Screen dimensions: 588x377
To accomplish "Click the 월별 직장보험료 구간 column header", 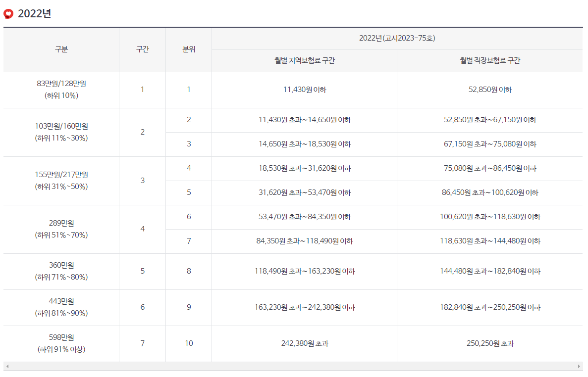I will click(490, 60).
